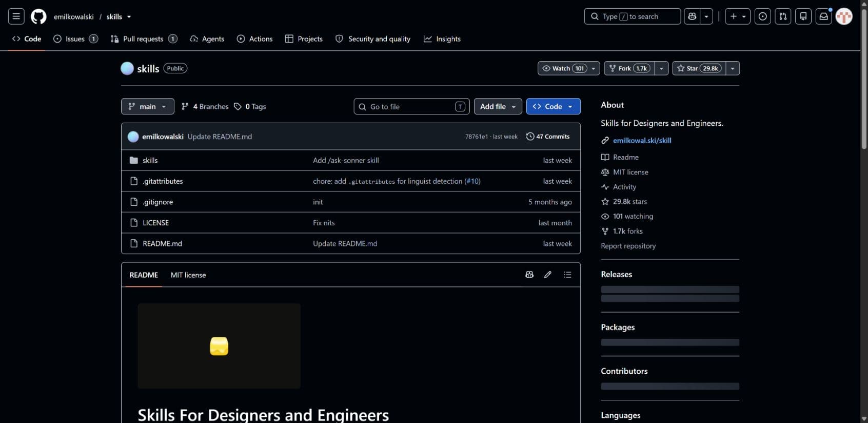Open the create new plus menu
The width and height of the screenshot is (868, 423).
[x=738, y=16]
